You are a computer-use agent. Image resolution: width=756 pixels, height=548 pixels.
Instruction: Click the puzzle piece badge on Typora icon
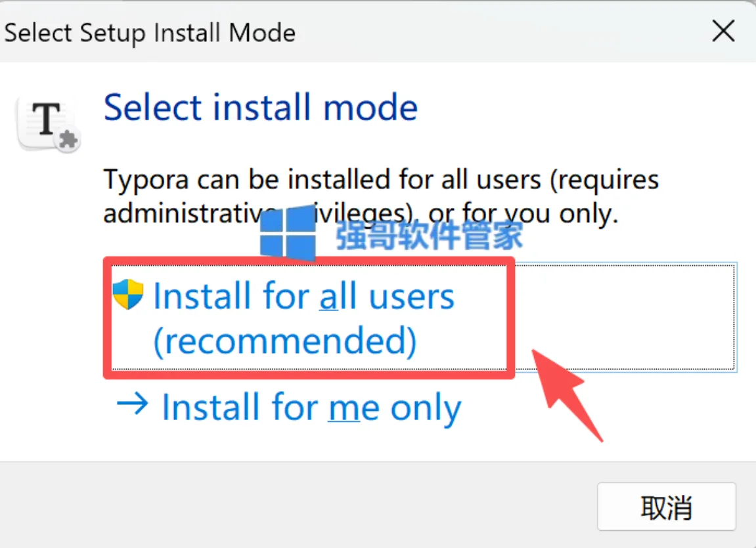(x=68, y=140)
